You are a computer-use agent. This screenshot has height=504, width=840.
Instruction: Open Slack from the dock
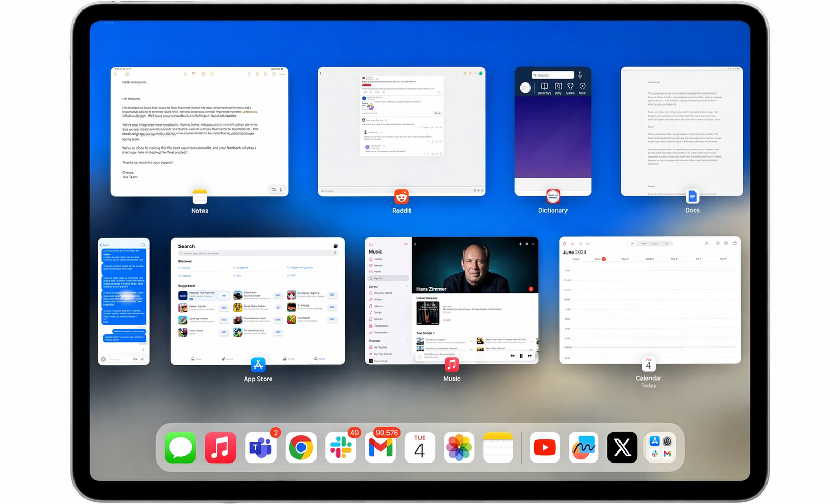pyautogui.click(x=341, y=448)
